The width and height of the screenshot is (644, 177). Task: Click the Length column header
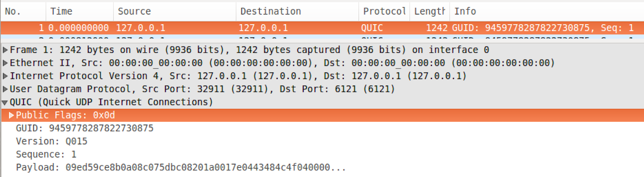[429, 11]
